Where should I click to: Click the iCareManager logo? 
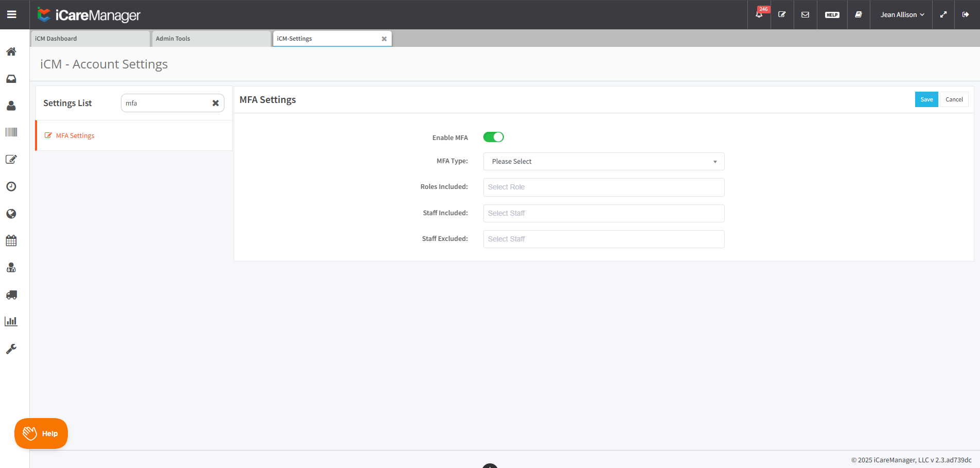click(x=89, y=15)
